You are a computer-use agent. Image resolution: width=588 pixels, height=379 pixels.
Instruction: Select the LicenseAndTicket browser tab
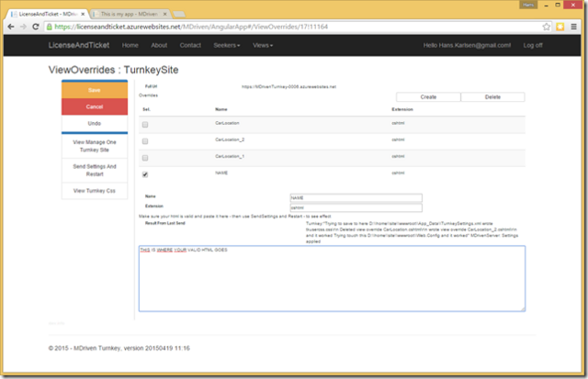pos(47,14)
